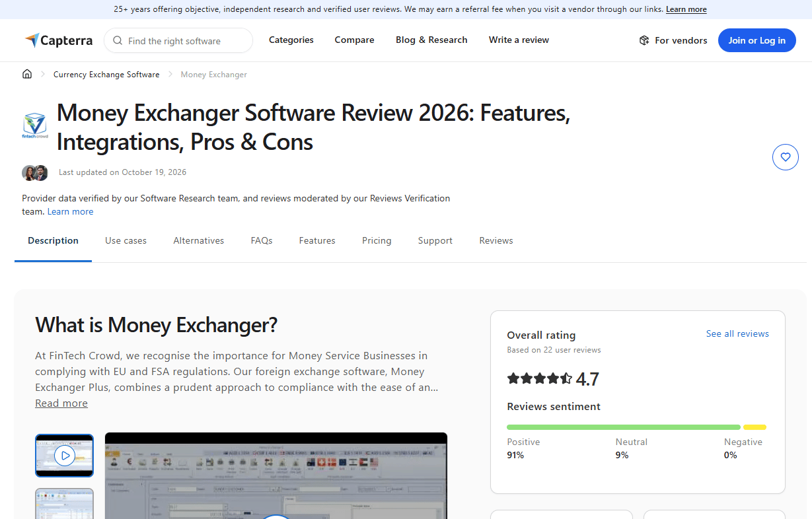This screenshot has height=519, width=812.
Task: Save Money Exchanger with heart icon
Action: (786, 157)
